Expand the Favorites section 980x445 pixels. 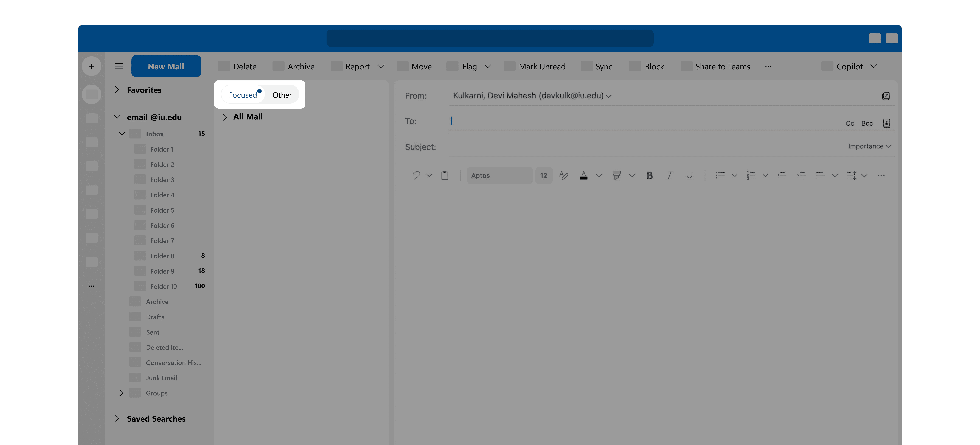[x=117, y=90]
